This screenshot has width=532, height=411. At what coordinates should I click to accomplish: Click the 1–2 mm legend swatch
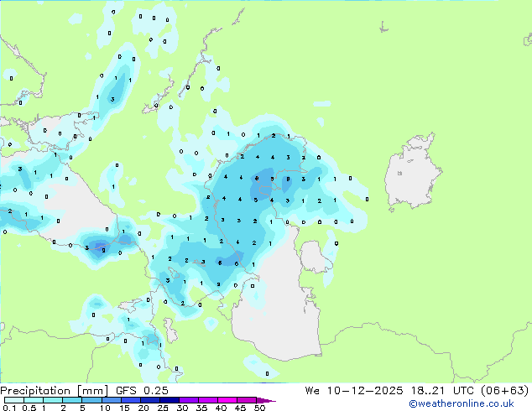click(x=53, y=400)
